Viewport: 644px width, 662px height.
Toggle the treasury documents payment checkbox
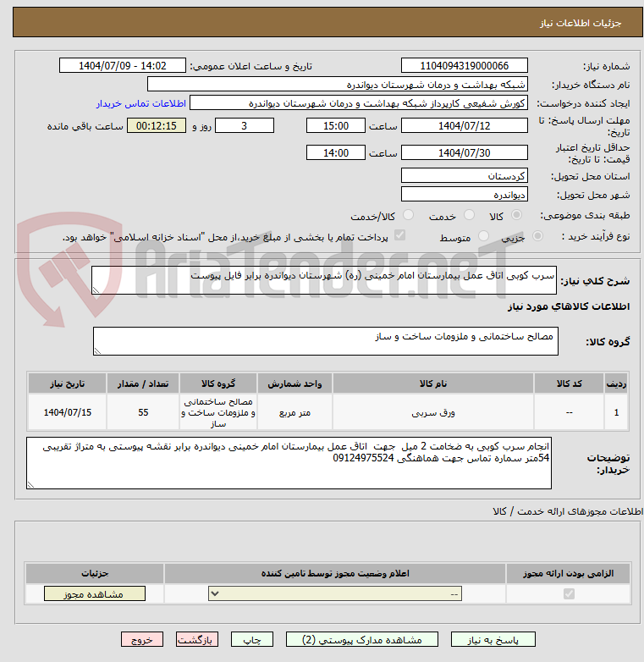(x=400, y=236)
